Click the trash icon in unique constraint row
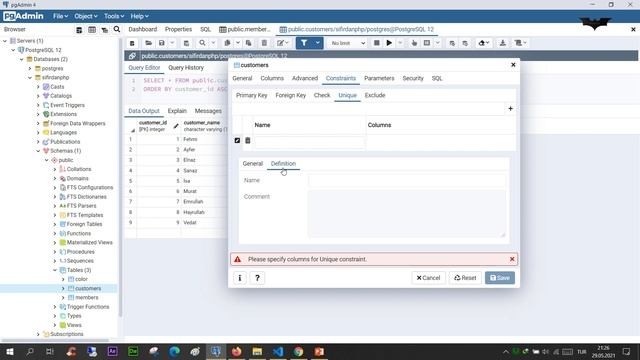640x360 pixels. pos(247,140)
